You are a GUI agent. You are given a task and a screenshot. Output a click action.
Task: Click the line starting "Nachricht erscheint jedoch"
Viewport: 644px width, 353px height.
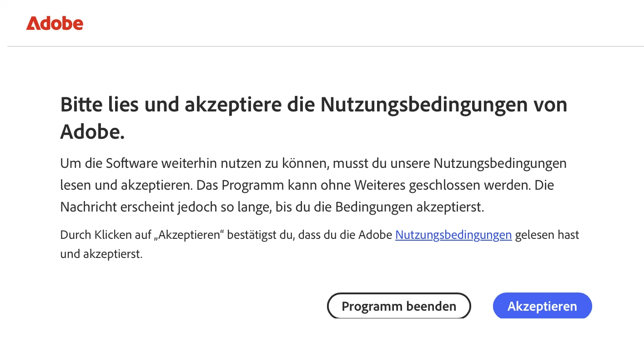tap(272, 207)
